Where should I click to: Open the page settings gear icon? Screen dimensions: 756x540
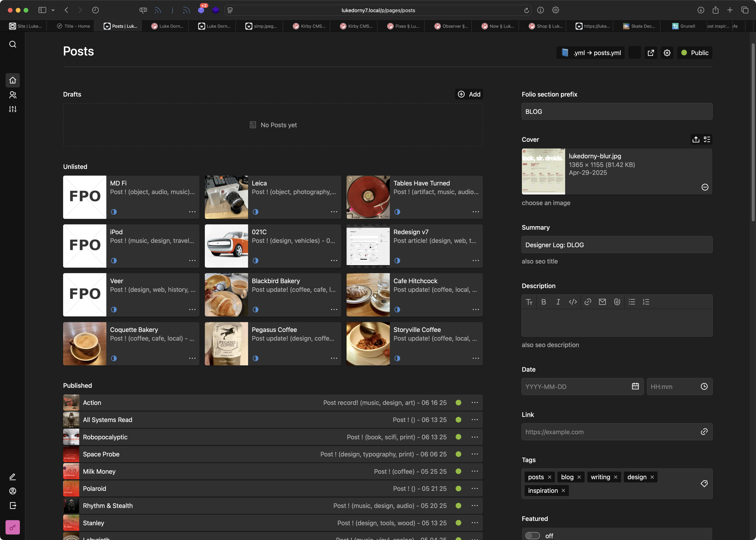[x=667, y=53]
